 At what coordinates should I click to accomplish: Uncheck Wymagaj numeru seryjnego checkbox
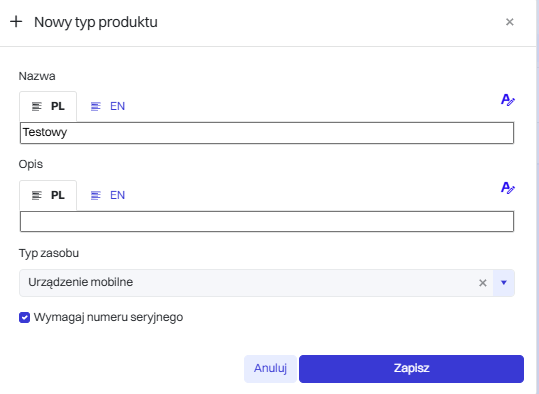click(24, 317)
